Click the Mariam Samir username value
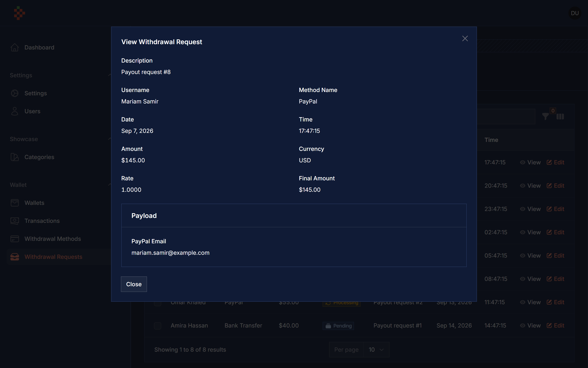This screenshot has height=368, width=588. point(140,101)
